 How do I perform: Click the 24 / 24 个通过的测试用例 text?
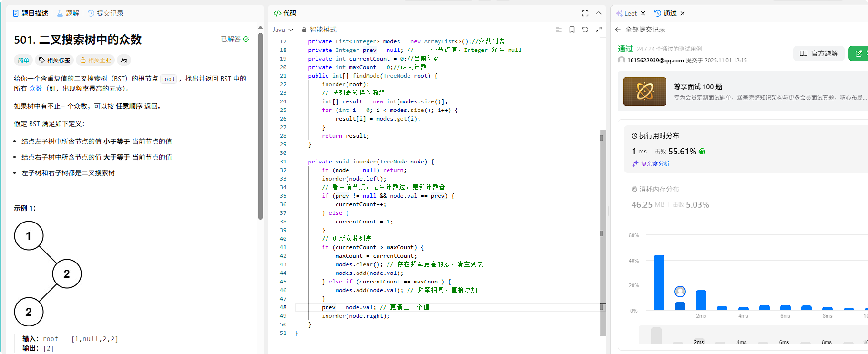(x=669, y=49)
